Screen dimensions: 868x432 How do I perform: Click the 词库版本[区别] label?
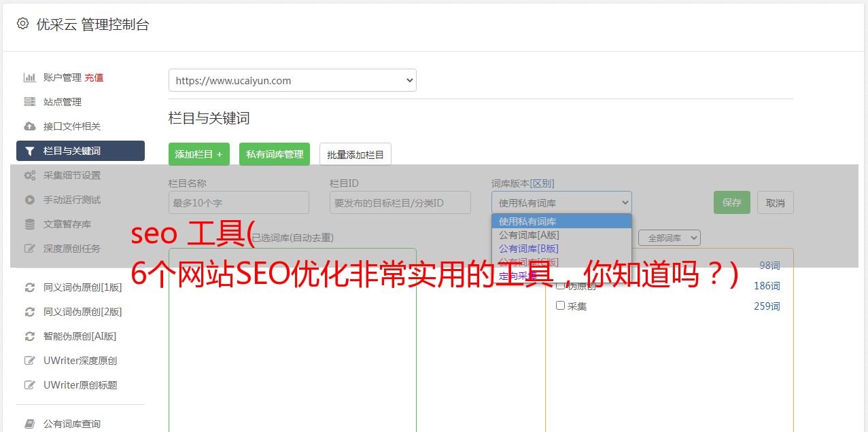click(x=523, y=183)
